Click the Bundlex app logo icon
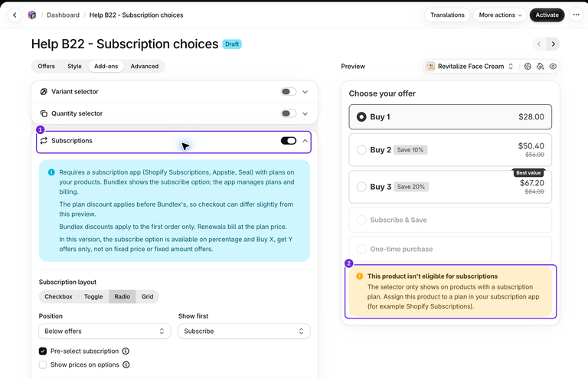 tap(32, 15)
